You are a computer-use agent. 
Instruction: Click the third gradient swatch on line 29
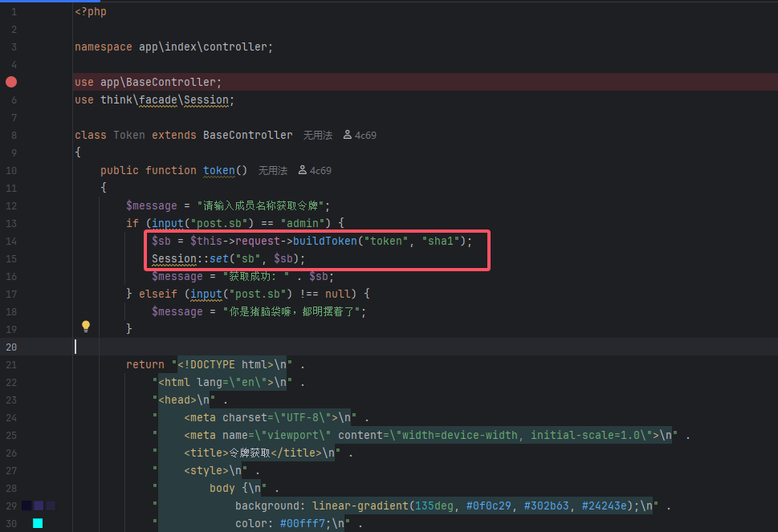tap(51, 506)
